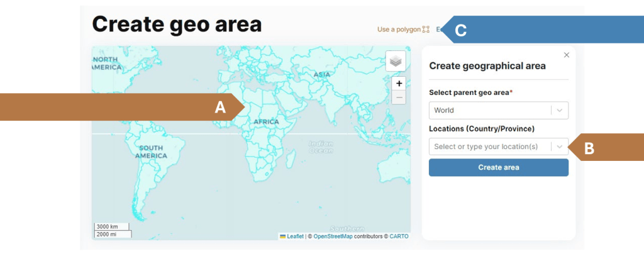Zoom in on the map
This screenshot has width=644, height=254.
click(x=399, y=84)
